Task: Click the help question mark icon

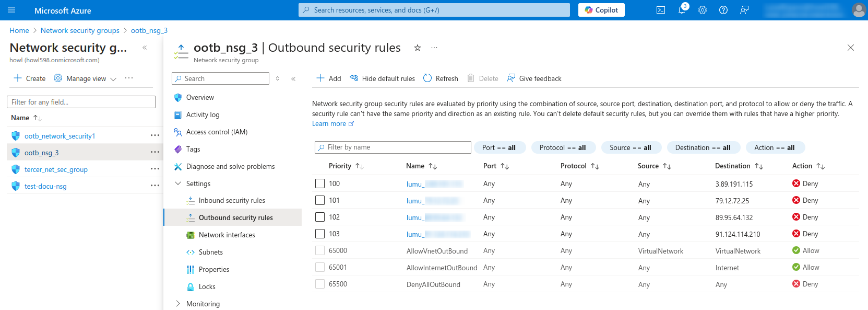Action: click(723, 10)
